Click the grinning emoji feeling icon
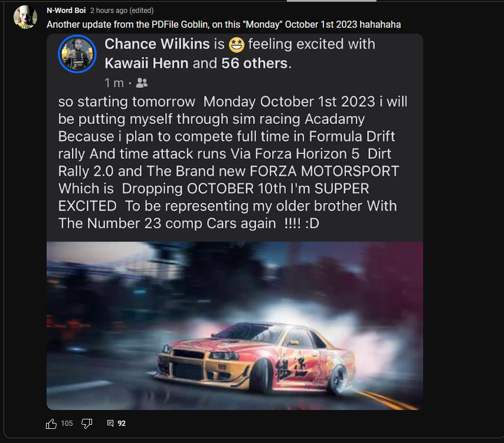Viewport: 504px width, 443px height. (x=236, y=44)
